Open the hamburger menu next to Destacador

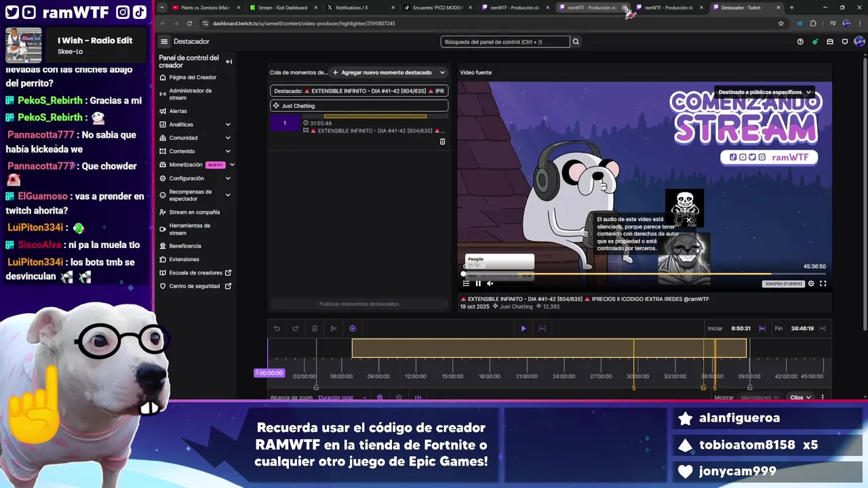pos(164,41)
